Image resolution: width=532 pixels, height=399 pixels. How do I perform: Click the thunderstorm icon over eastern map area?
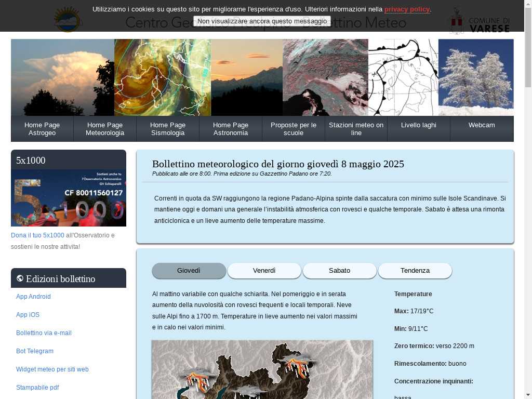pyautogui.click(x=298, y=365)
